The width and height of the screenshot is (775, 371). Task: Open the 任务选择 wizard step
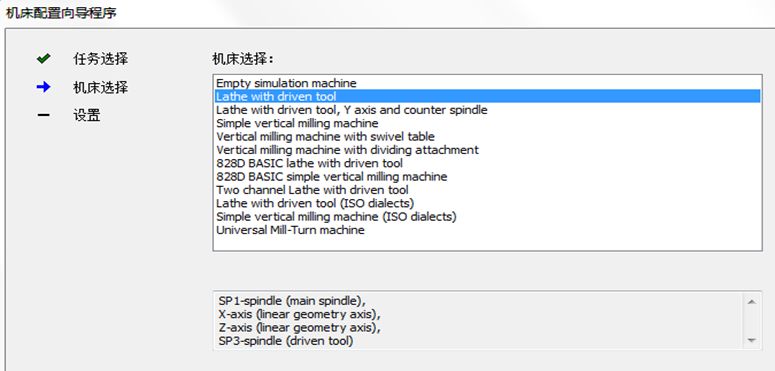(100, 59)
